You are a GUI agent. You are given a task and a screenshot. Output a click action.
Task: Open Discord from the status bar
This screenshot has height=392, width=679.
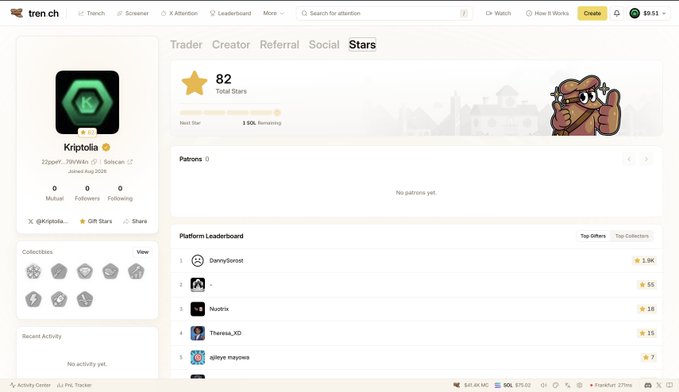(x=648, y=385)
